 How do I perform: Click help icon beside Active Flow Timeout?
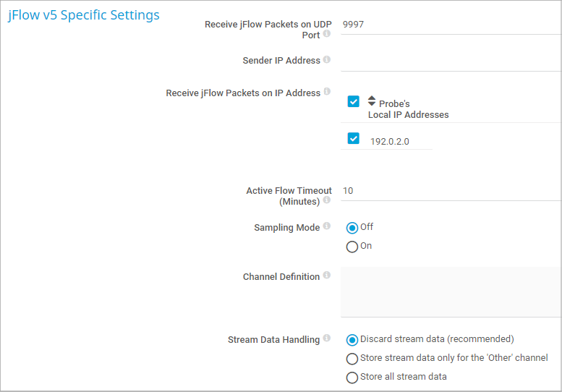coord(327,200)
